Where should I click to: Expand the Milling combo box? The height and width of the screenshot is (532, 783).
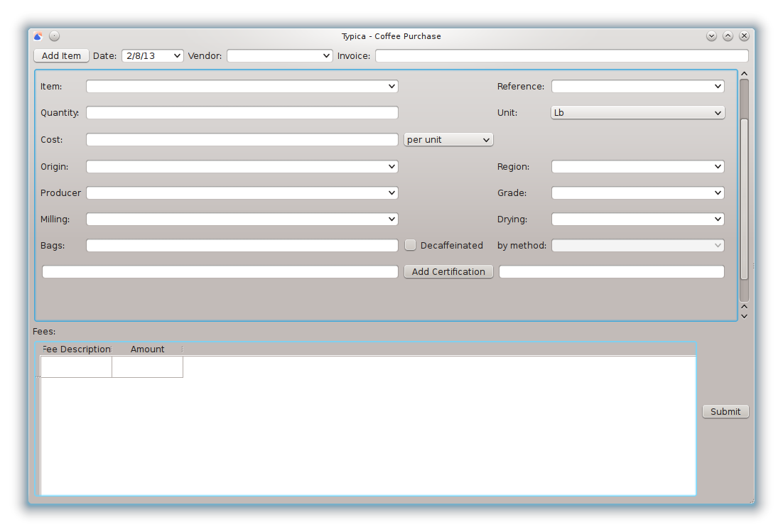(x=242, y=219)
